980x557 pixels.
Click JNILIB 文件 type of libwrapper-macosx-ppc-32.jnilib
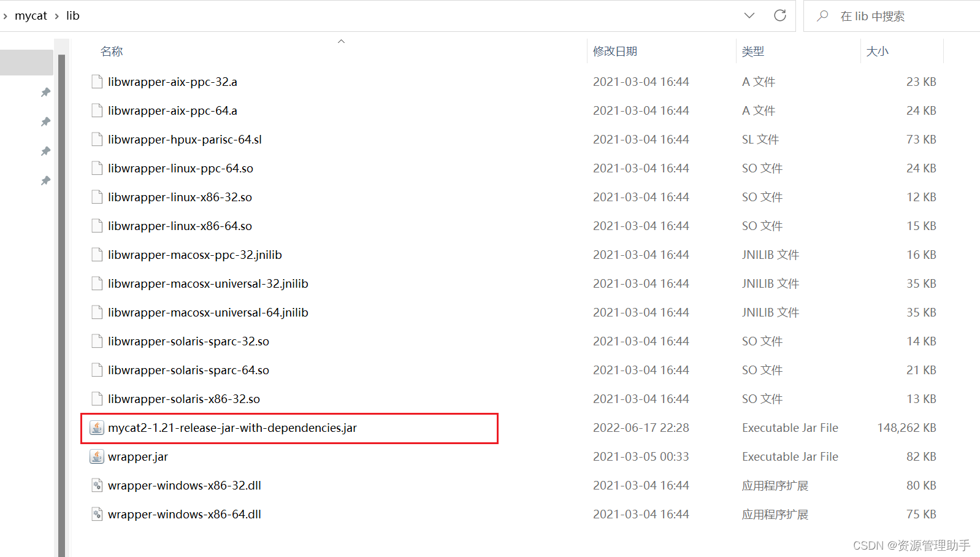pos(770,255)
